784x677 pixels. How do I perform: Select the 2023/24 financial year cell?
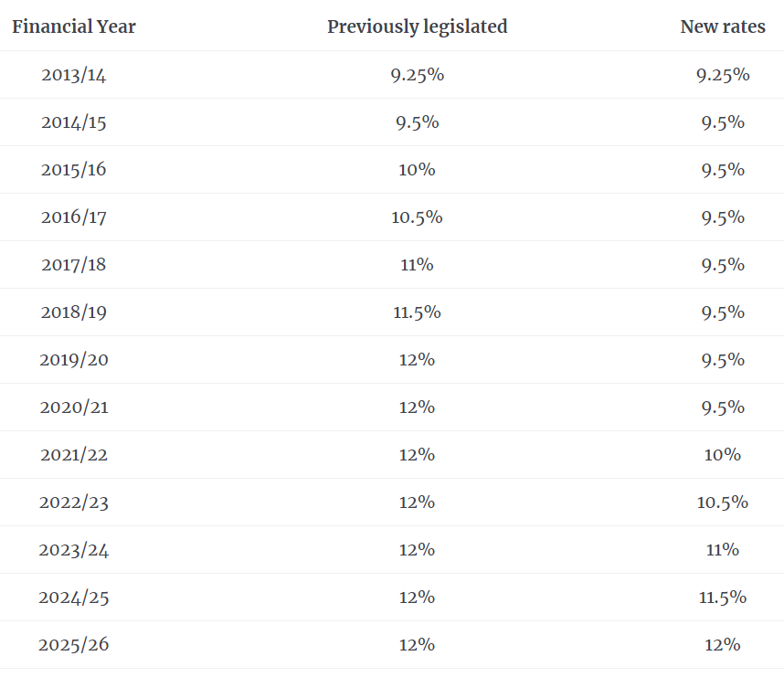(x=74, y=550)
